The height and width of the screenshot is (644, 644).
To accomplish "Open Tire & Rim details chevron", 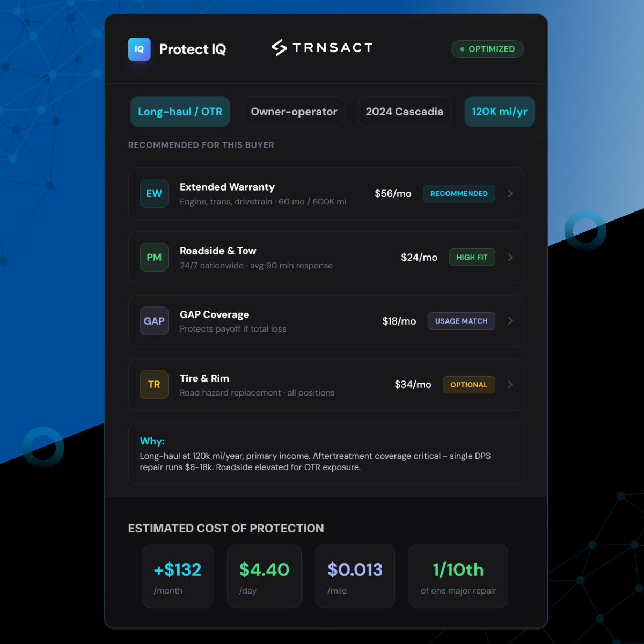I will point(510,385).
